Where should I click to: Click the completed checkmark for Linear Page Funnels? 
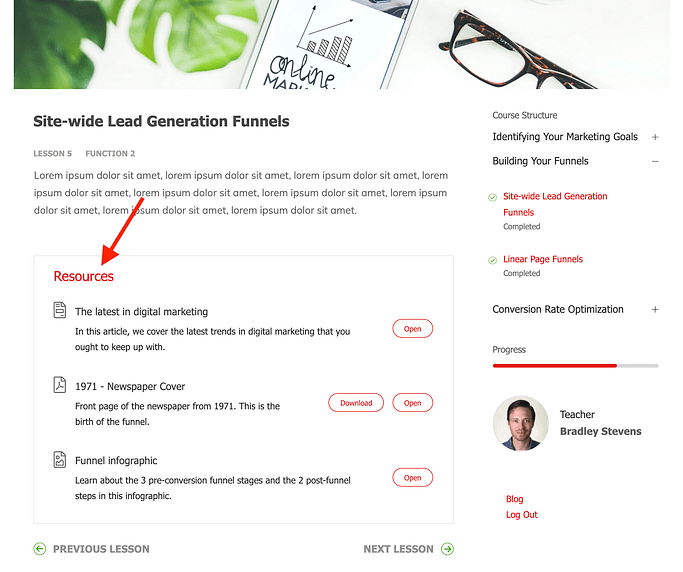493,260
